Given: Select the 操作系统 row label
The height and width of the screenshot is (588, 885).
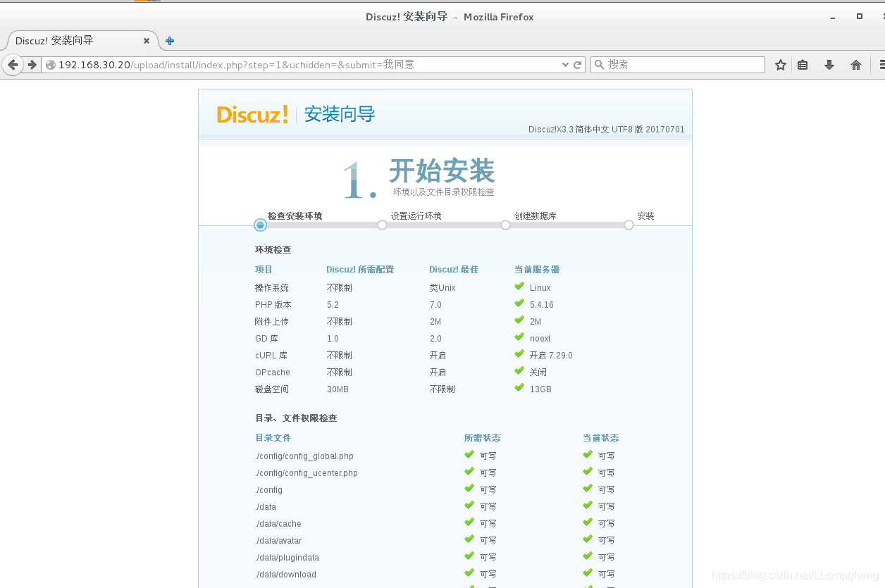Looking at the screenshot, I should pos(272,288).
